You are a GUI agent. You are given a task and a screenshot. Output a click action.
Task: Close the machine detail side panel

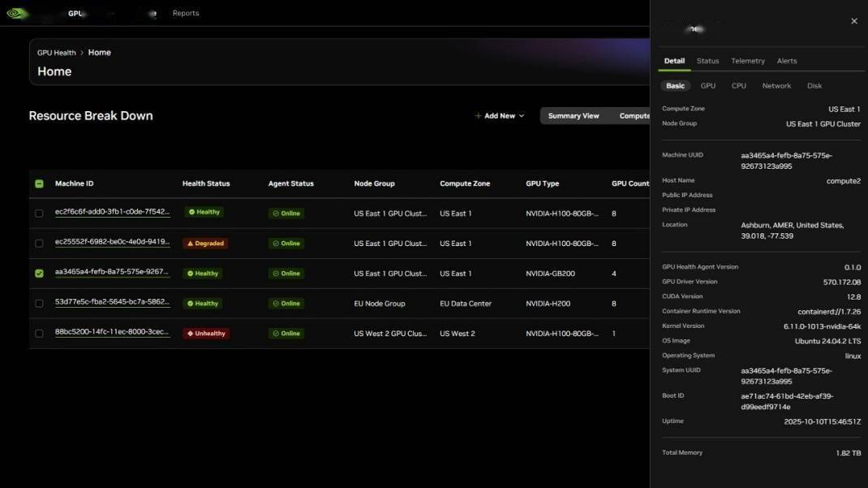853,21
